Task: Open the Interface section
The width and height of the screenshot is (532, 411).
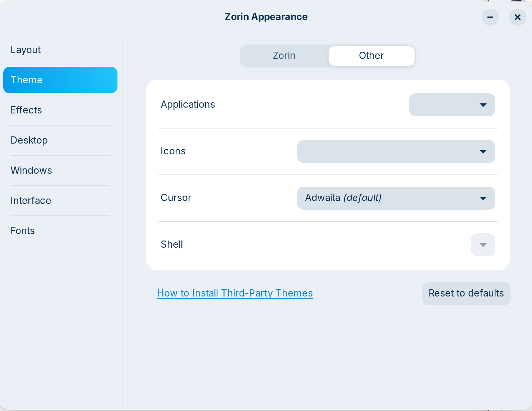Action: coord(31,201)
